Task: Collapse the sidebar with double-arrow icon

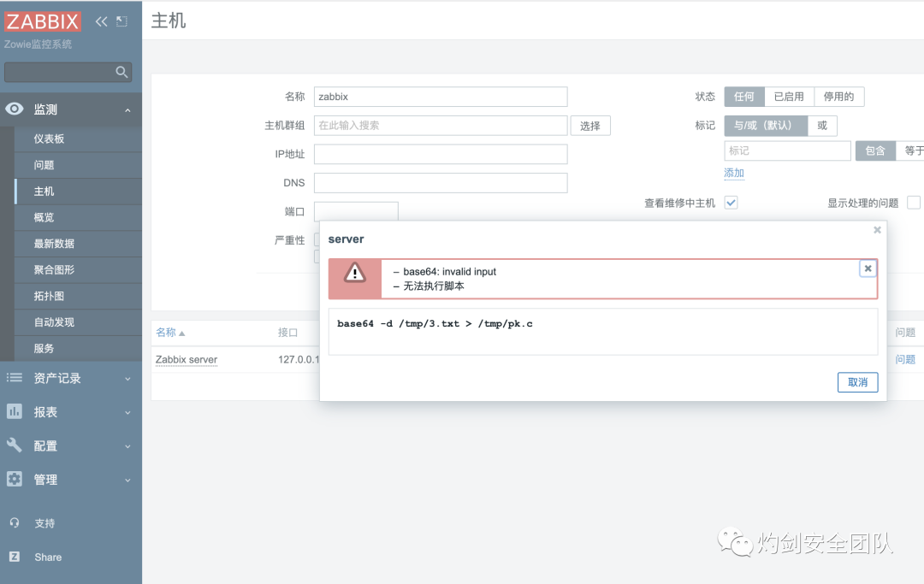Action: (101, 21)
